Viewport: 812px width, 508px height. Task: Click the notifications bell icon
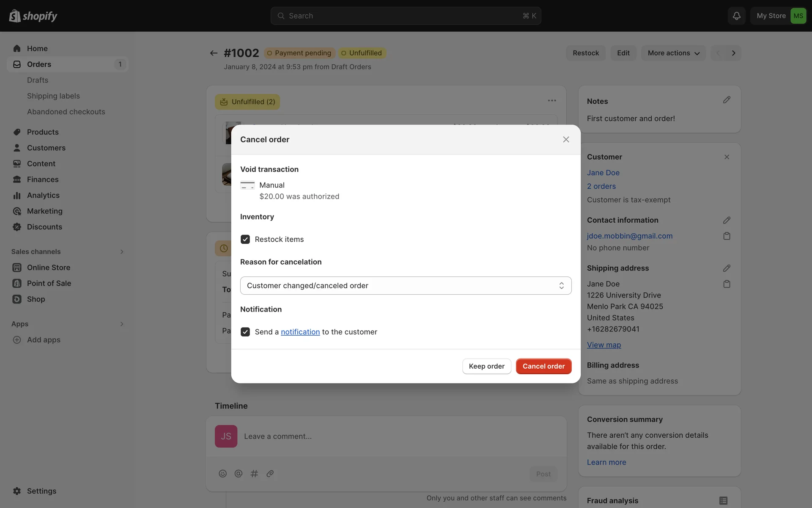[x=736, y=16]
